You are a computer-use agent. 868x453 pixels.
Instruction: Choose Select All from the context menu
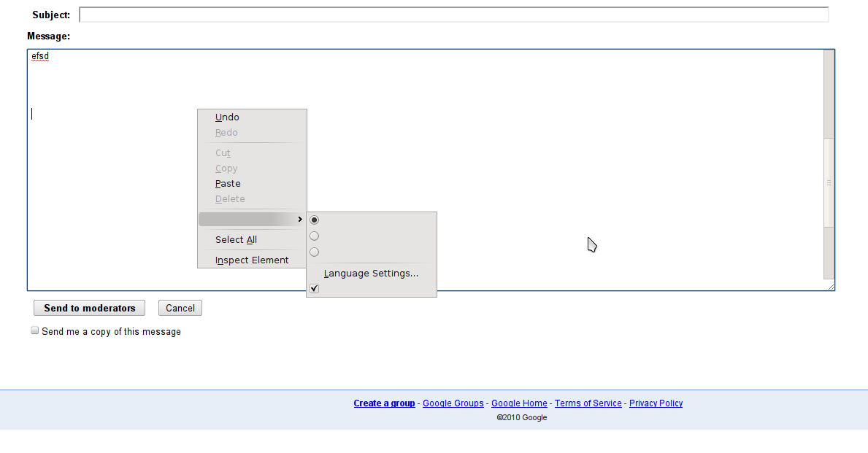(236, 240)
